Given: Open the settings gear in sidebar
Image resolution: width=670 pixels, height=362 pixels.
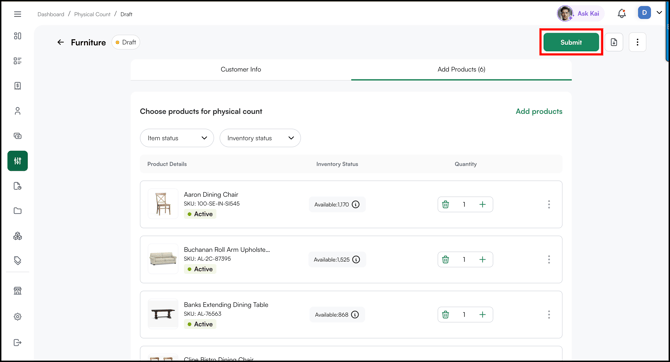Looking at the screenshot, I should click(18, 317).
